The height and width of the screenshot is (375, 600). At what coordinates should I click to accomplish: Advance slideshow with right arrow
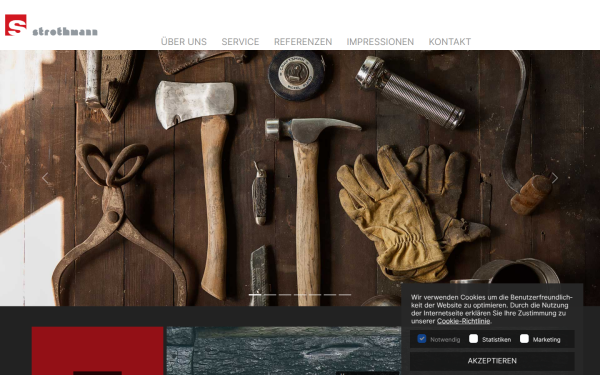pyautogui.click(x=554, y=178)
